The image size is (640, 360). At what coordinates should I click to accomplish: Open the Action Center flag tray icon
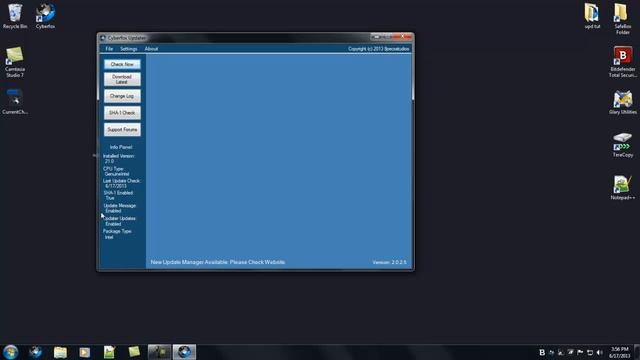(580, 352)
